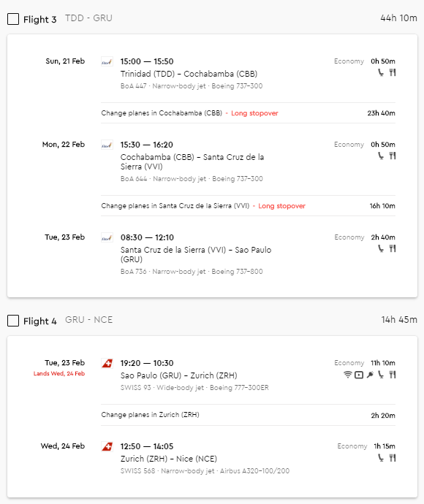The width and height of the screenshot is (424, 504).
Task: Click Change planes in Zurich row
Action: (248, 415)
